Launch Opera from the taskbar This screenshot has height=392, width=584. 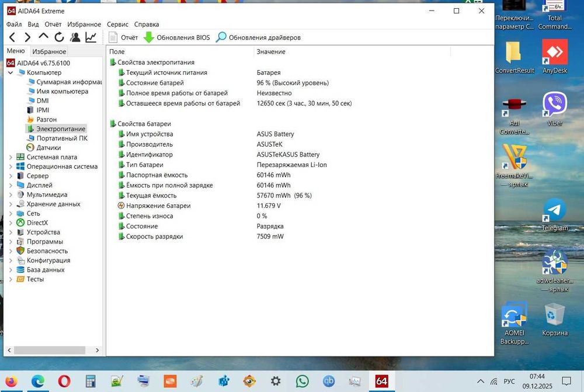coord(64,381)
